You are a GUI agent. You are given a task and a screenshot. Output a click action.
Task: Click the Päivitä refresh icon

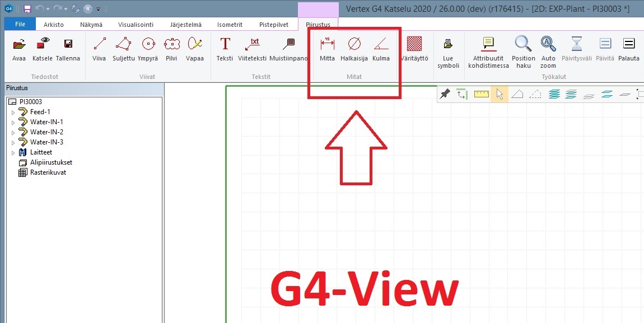[605, 44]
